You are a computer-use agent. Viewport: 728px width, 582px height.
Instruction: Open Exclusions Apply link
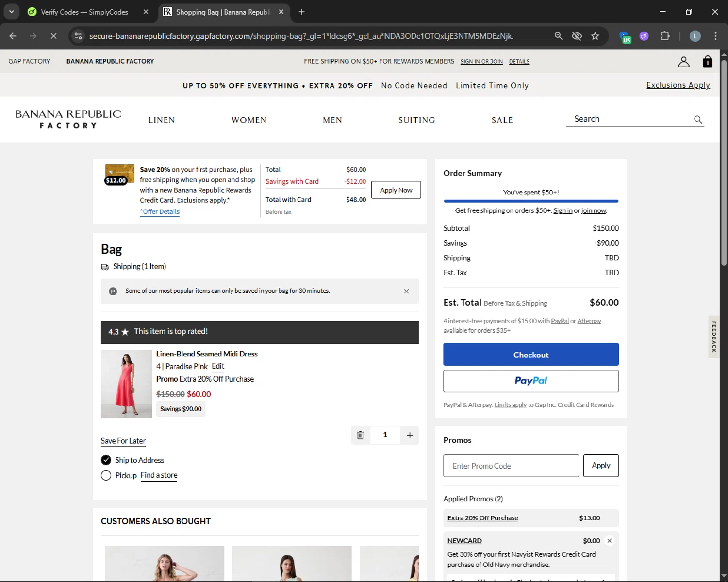[678, 85]
